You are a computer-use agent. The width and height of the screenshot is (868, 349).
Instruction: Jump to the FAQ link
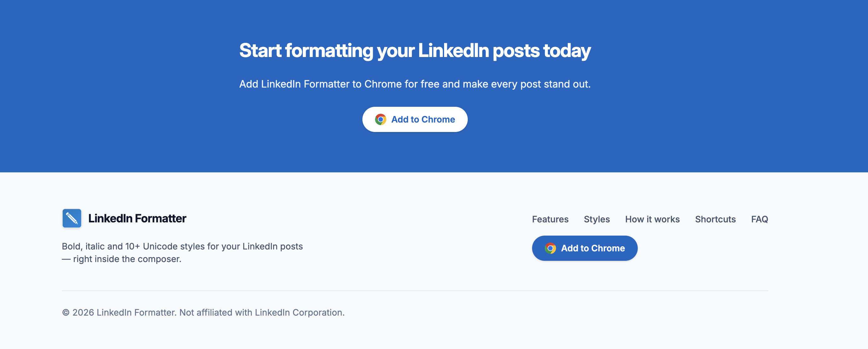pos(759,219)
